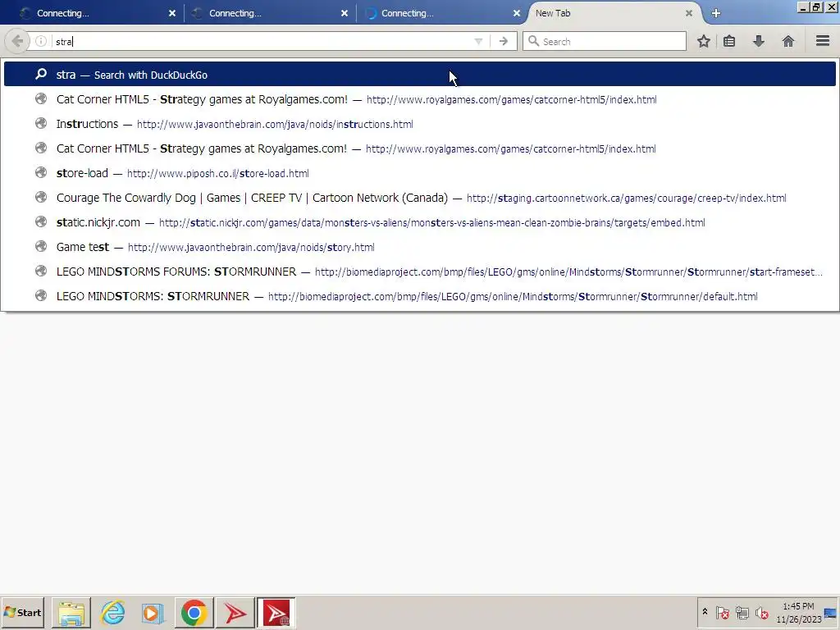
Task: Switch to the second Connecting tab
Action: click(x=269, y=13)
